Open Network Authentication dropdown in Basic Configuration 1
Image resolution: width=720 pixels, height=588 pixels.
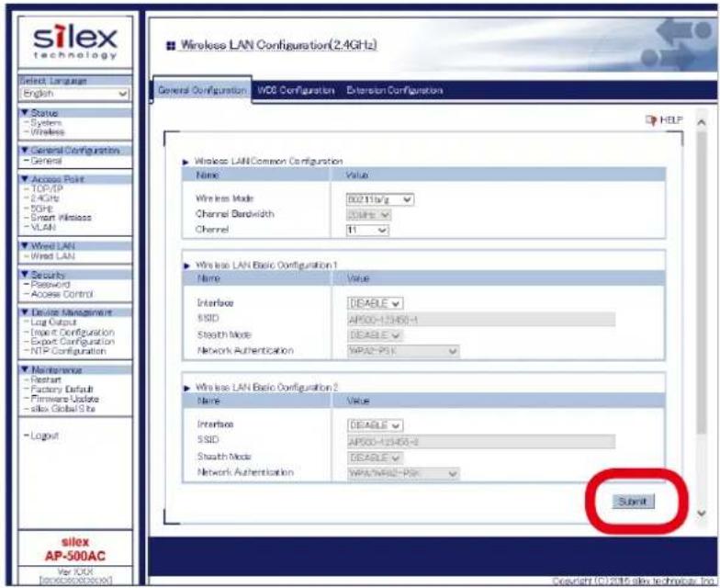click(403, 351)
